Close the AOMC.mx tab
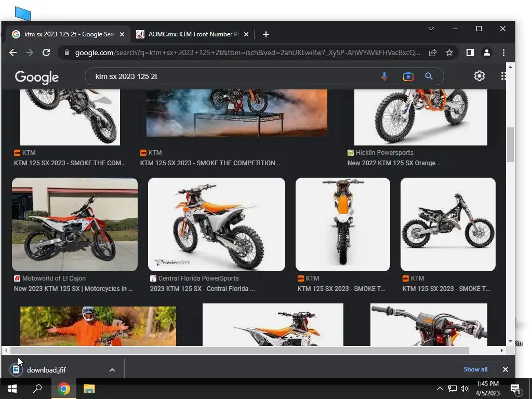The height and width of the screenshot is (399, 532). [246, 34]
